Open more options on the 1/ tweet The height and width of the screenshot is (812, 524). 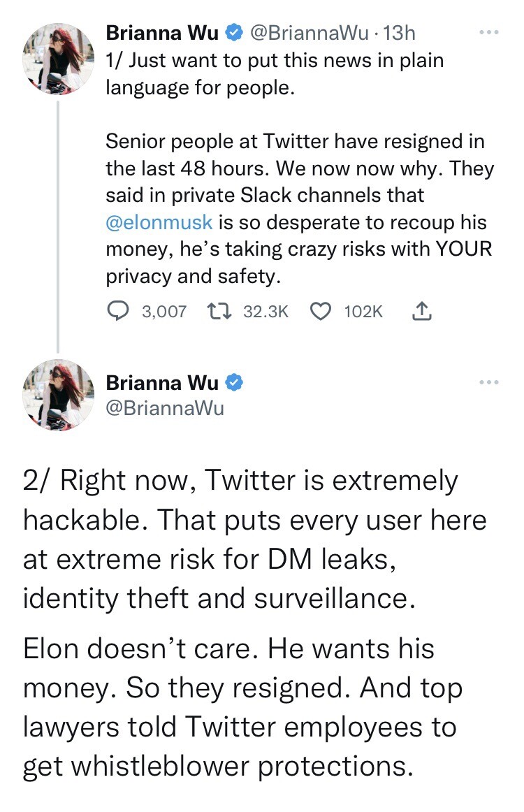489,33
